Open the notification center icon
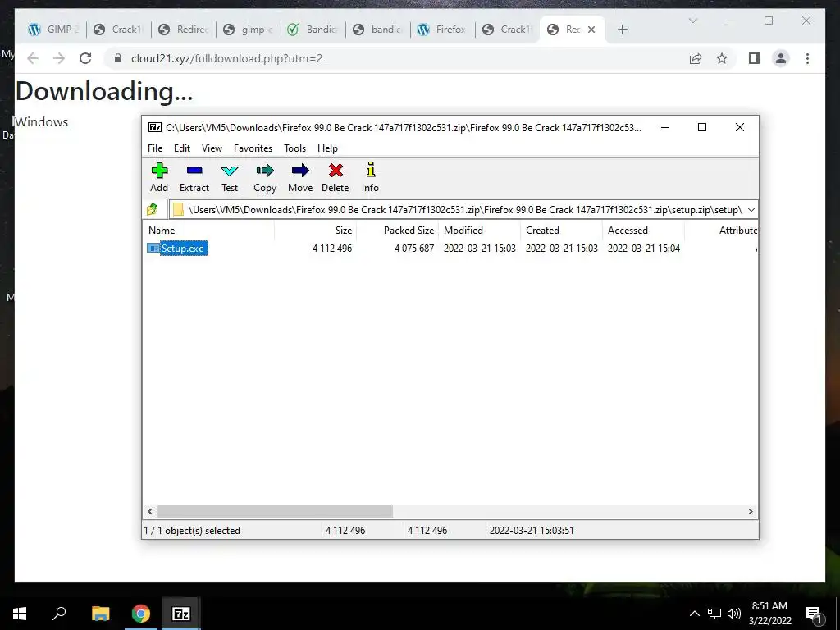The width and height of the screenshot is (840, 630). [x=814, y=614]
